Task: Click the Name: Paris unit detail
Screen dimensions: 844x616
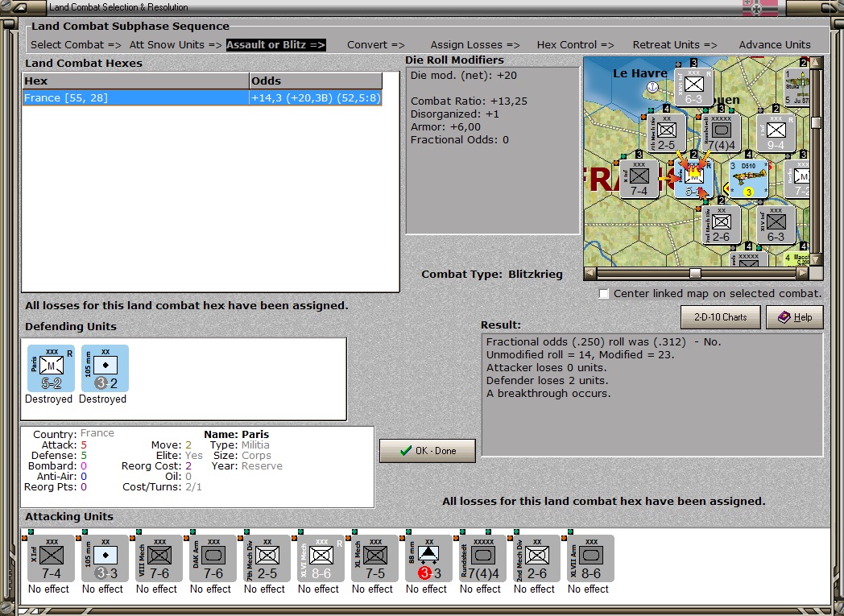Action: coord(236,434)
